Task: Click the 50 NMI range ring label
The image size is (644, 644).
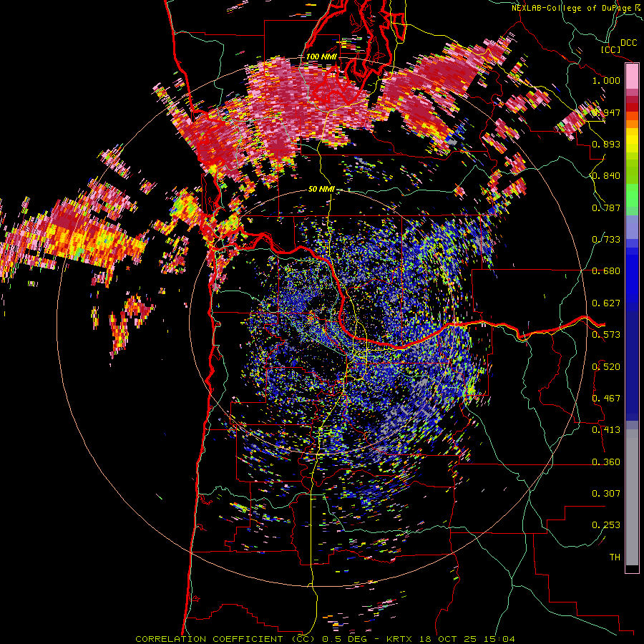Action: 321,190
